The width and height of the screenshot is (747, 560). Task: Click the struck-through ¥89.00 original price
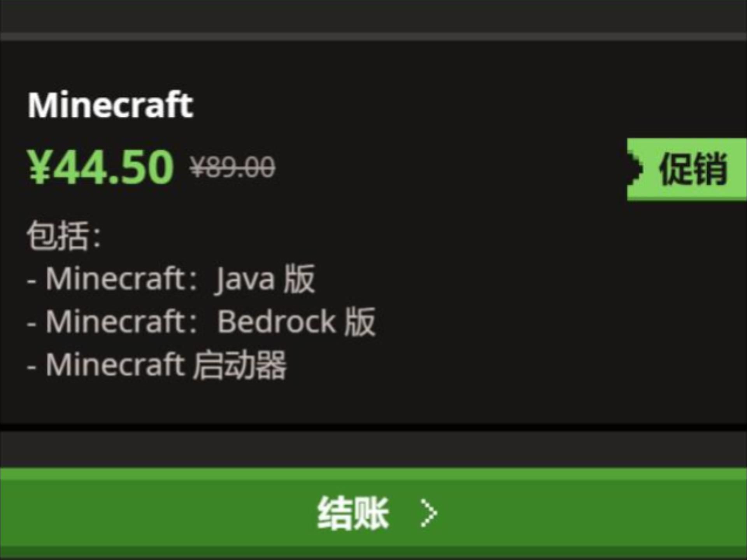pyautogui.click(x=233, y=168)
